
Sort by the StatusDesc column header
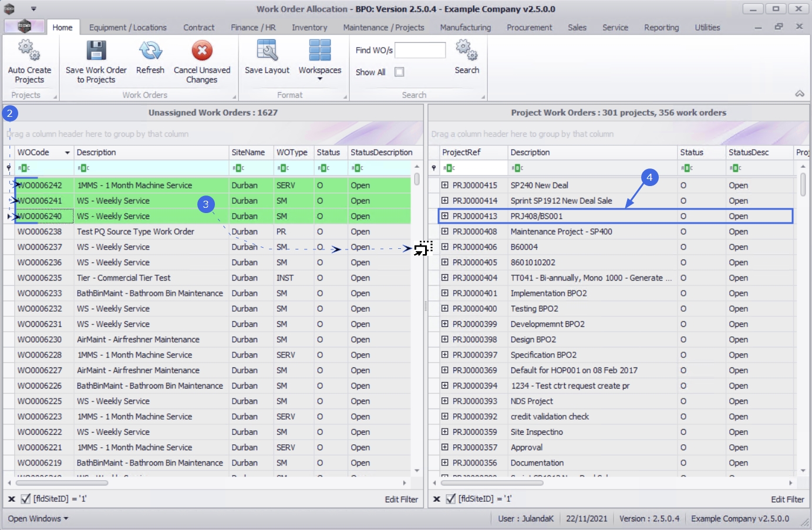pyautogui.click(x=760, y=153)
